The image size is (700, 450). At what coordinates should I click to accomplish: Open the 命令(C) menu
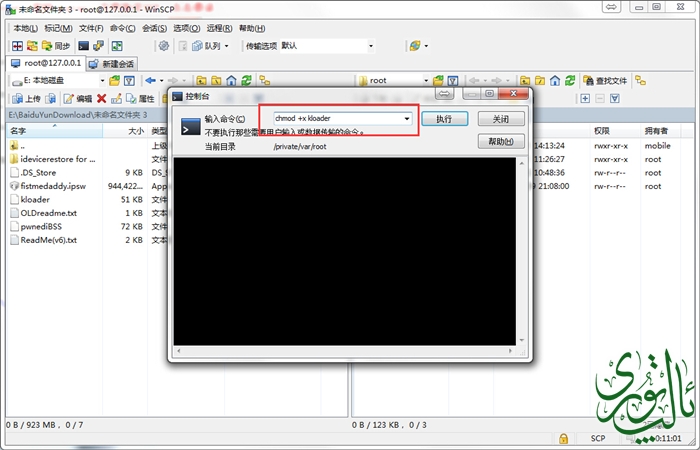124,28
